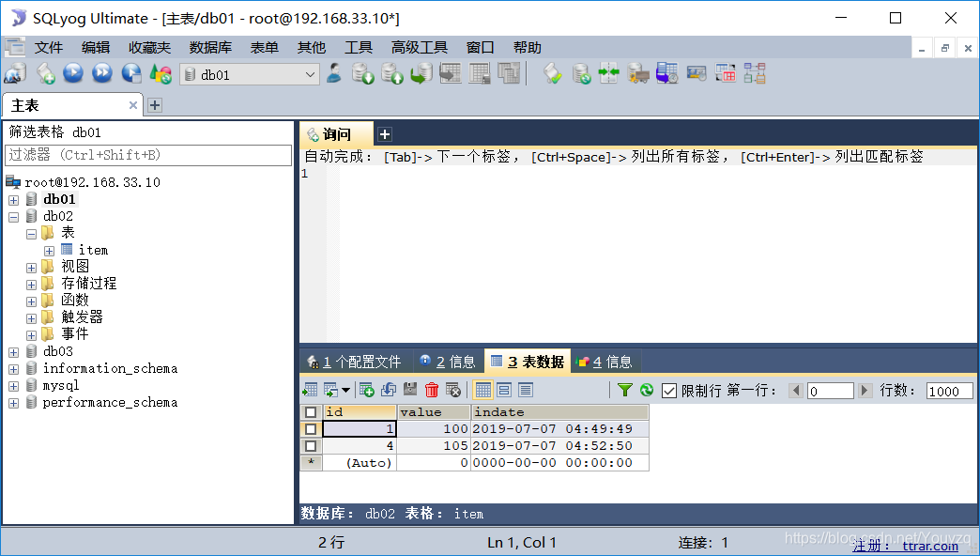The height and width of the screenshot is (556, 980).
Task: Expand the 触发器 folder
Action: 31,318
